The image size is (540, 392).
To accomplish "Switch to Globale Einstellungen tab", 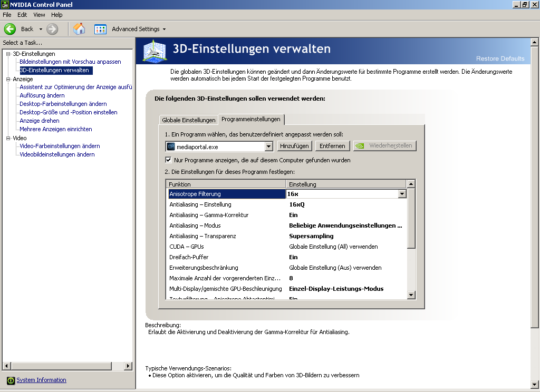I will 188,120.
